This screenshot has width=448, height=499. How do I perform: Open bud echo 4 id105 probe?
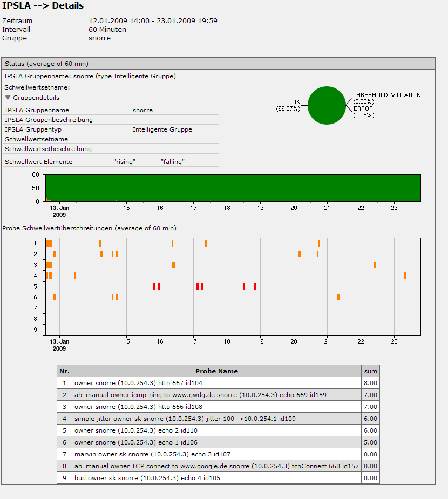click(147, 478)
